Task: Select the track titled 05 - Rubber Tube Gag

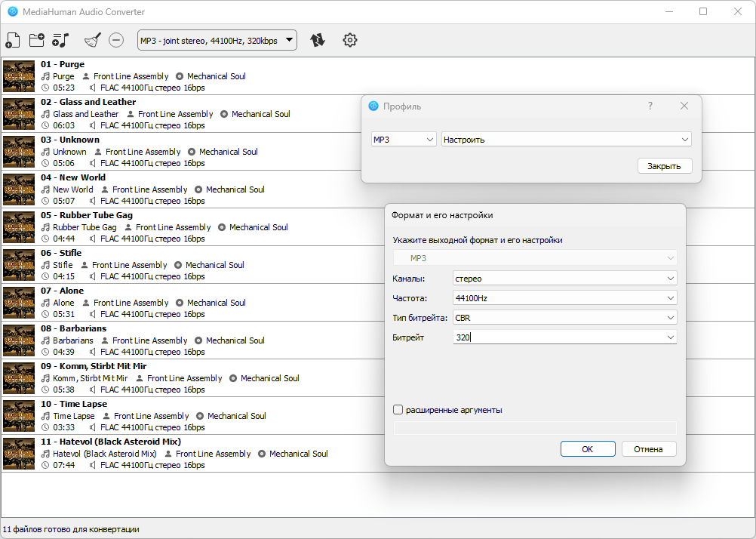Action: point(86,214)
